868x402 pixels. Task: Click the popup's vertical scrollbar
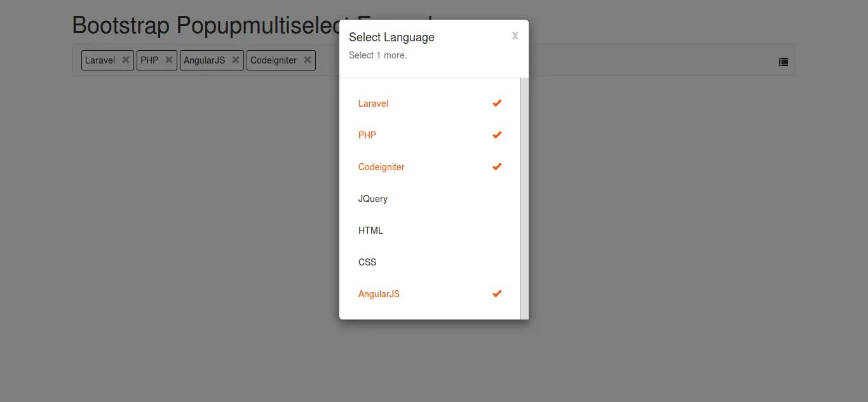[x=524, y=198]
